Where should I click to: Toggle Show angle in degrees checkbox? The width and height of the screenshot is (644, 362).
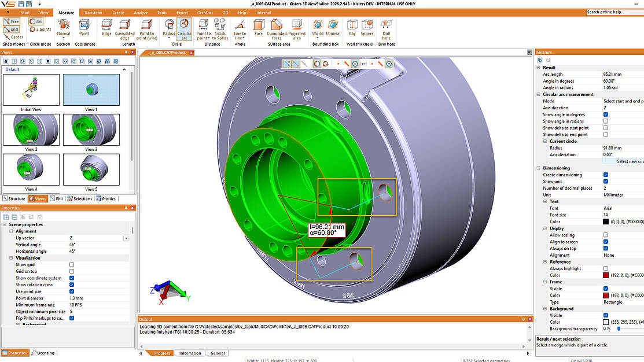pos(606,114)
